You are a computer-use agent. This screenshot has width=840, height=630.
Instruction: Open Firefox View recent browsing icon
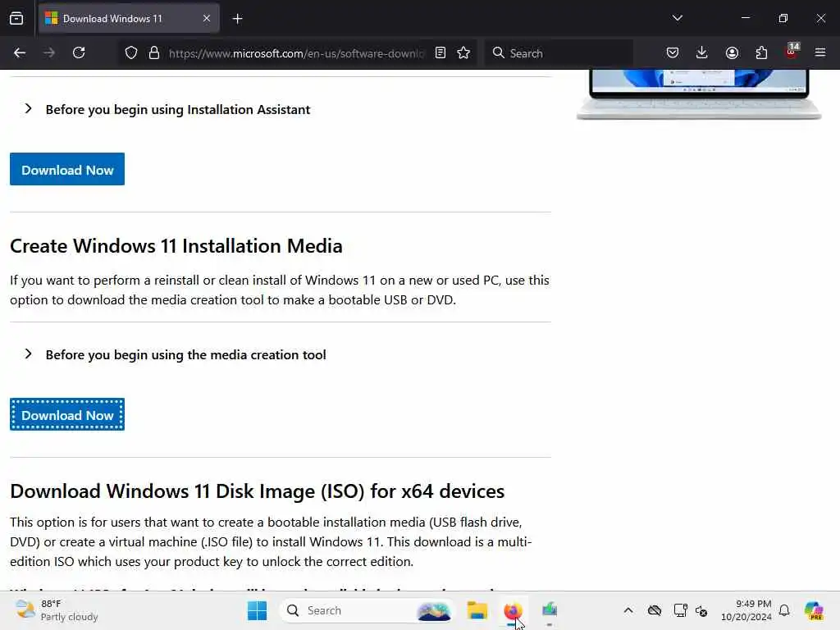[x=16, y=19]
